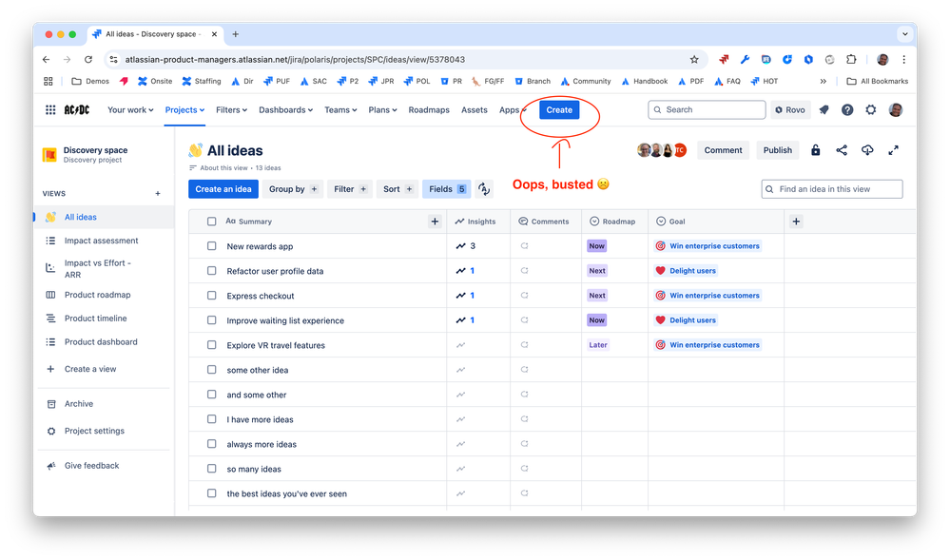The height and width of the screenshot is (560, 950).
Task: Open the help question mark icon
Action: click(x=847, y=109)
